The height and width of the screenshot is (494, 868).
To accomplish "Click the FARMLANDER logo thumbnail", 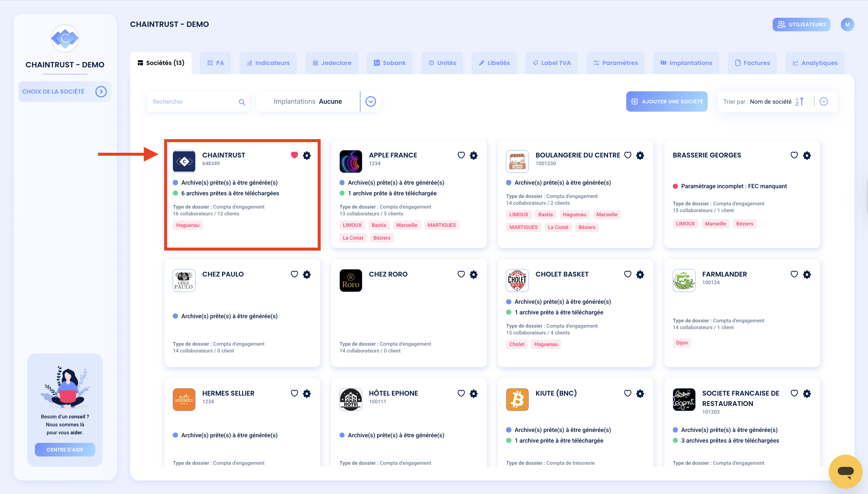I will click(684, 280).
